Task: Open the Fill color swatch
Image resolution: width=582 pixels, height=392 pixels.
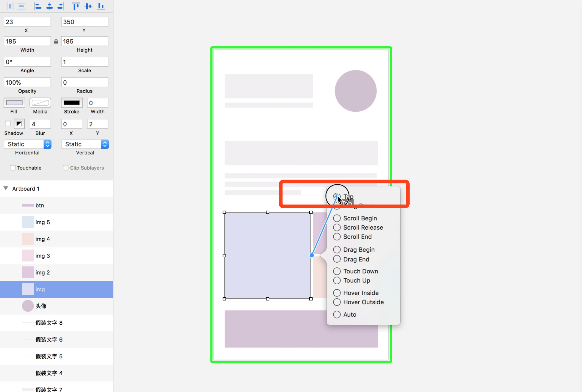Action: click(14, 103)
